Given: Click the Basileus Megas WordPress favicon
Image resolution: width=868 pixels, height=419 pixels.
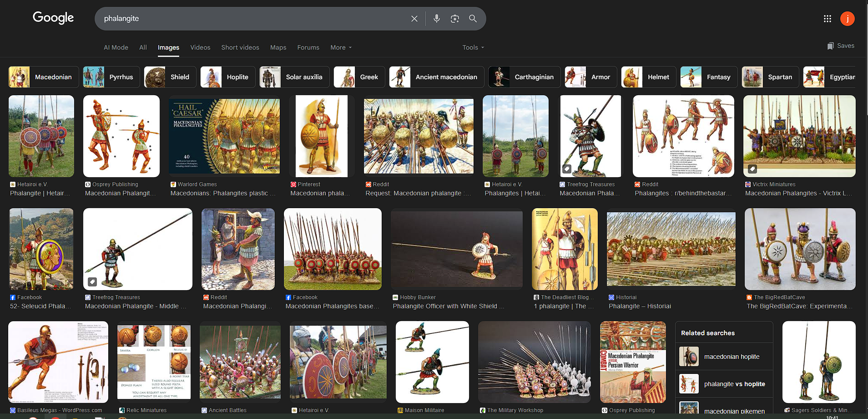Looking at the screenshot, I should click(x=13, y=410).
